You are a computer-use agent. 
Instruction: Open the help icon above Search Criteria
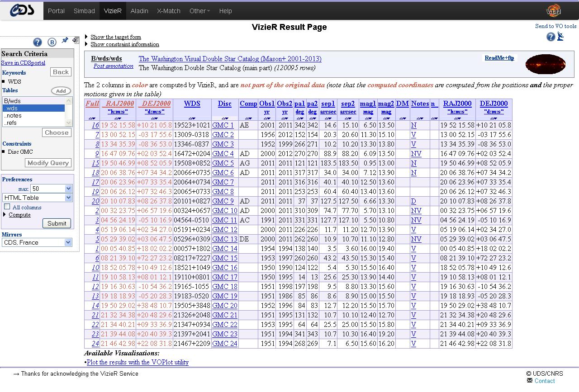coord(38,42)
